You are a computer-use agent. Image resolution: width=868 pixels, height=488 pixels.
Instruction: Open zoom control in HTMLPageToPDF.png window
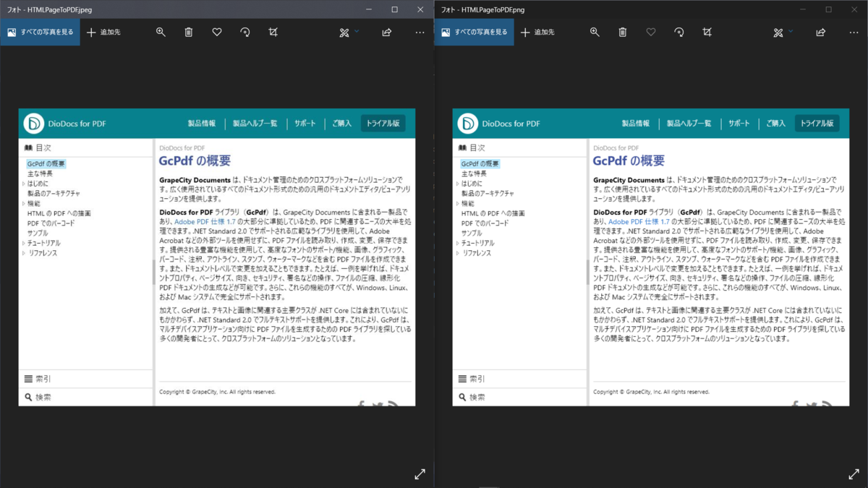click(595, 33)
